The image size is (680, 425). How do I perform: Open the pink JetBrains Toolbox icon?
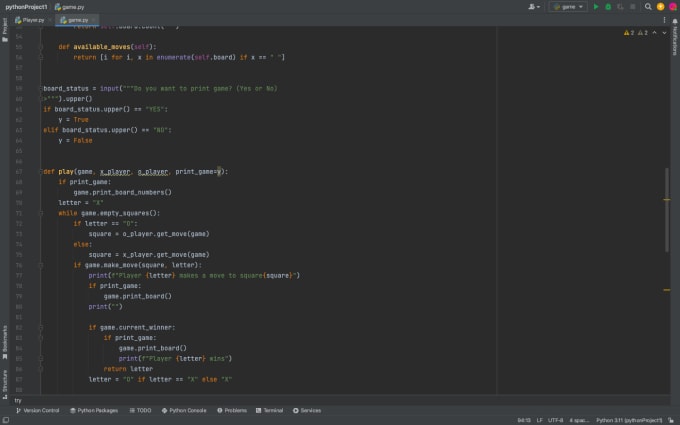673,7
